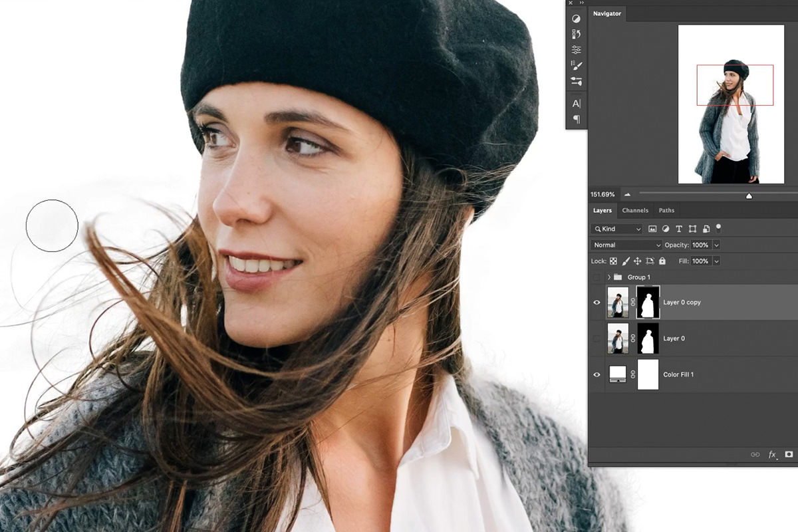Open the Adjustments panel icon
The image size is (798, 532).
[x=577, y=19]
